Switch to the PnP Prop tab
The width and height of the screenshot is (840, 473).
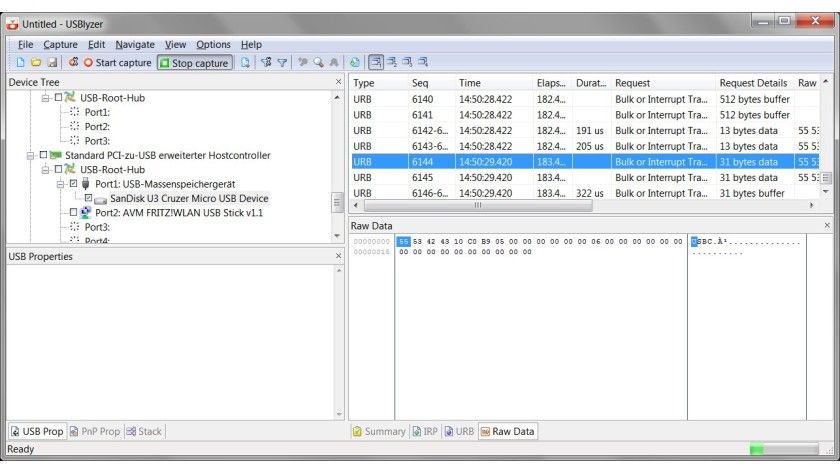click(95, 431)
